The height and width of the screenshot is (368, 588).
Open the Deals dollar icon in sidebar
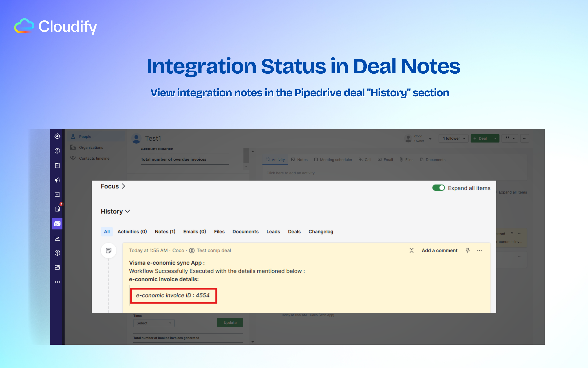click(x=57, y=151)
